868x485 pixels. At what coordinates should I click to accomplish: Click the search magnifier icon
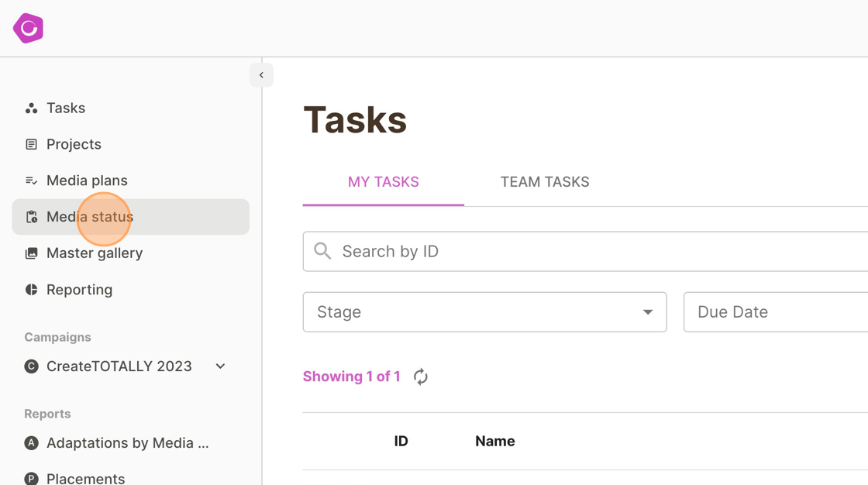[x=322, y=251]
